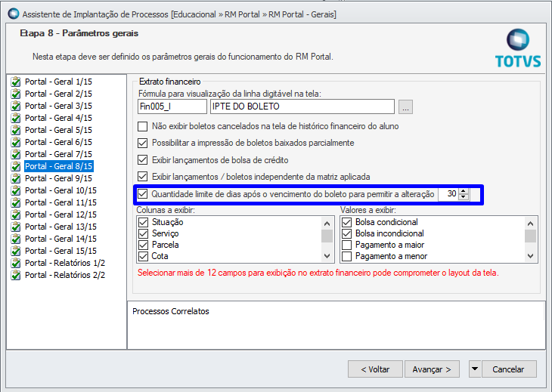Toggle 'Exibir lançamentos de bolsa de crédito'
Screen dimensions: 552x392
(143, 160)
